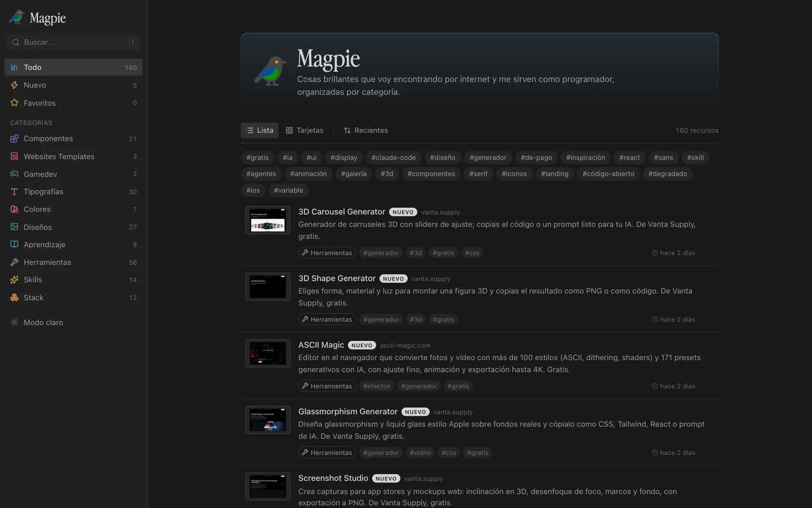Open the ASCII Magic resource title
The height and width of the screenshot is (508, 812).
coord(321,345)
